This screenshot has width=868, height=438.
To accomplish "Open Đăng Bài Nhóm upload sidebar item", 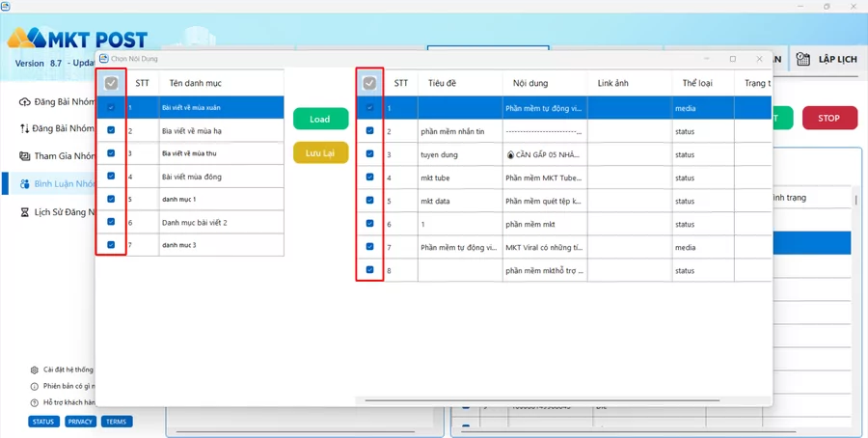I will click(57, 102).
